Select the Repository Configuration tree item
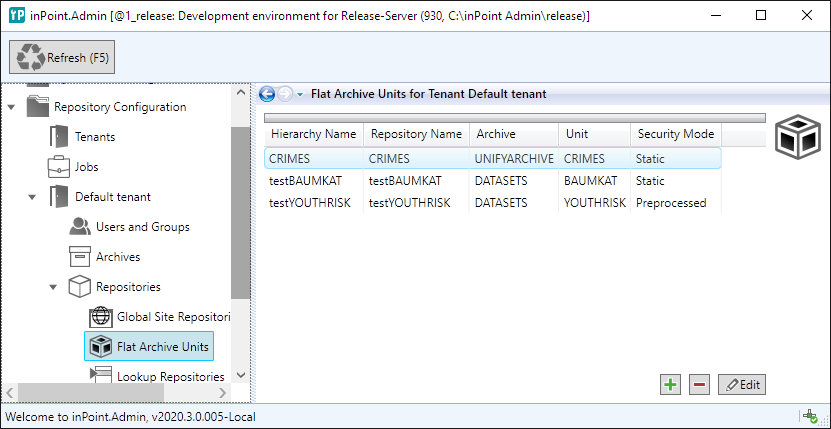This screenshot has height=429, width=831. 120,107
